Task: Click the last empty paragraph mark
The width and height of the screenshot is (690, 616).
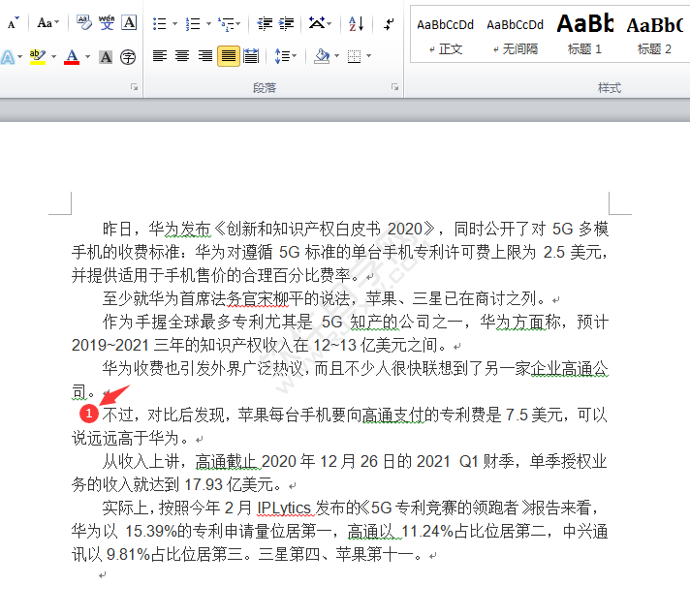Action: click(x=103, y=575)
